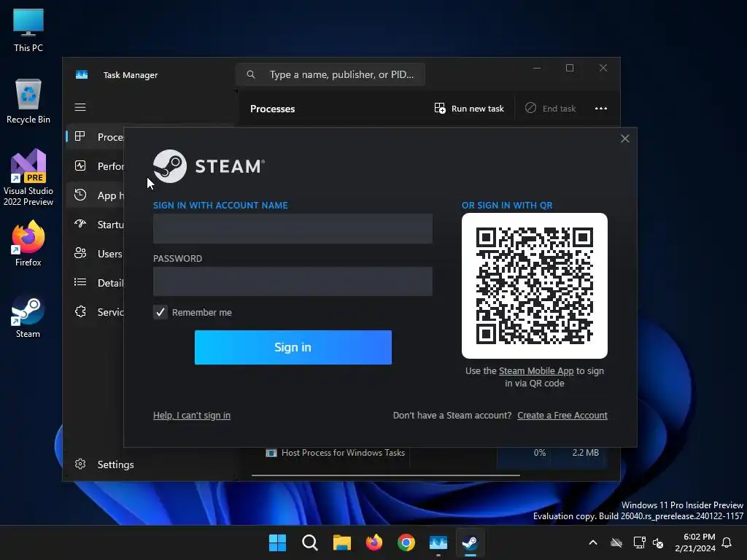Open the Recycle Bin desktop icon

tap(28, 101)
